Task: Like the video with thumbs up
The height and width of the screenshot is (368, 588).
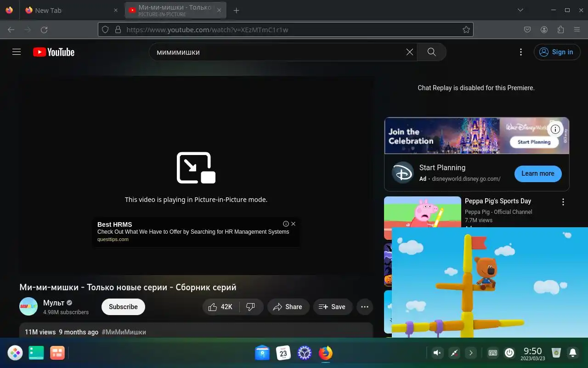Action: point(221,307)
